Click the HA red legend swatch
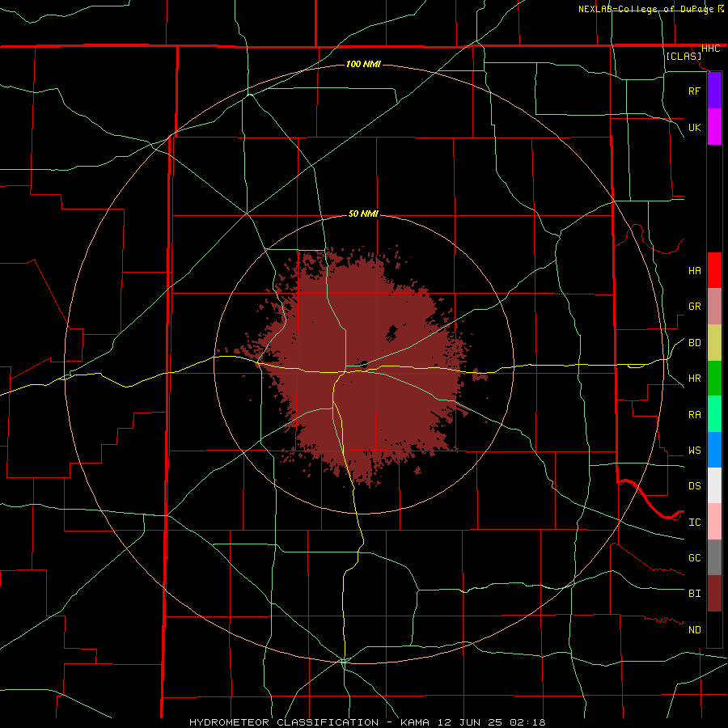The image size is (728, 728). point(714,270)
